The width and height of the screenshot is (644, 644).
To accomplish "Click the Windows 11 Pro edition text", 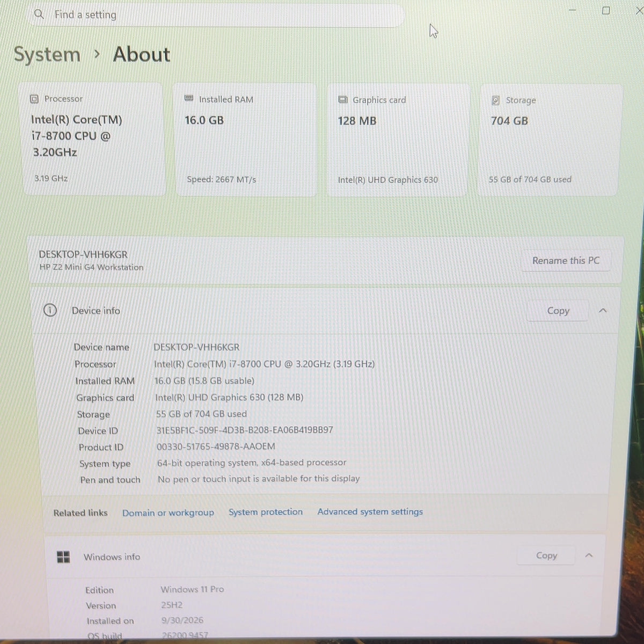I will [x=192, y=589].
